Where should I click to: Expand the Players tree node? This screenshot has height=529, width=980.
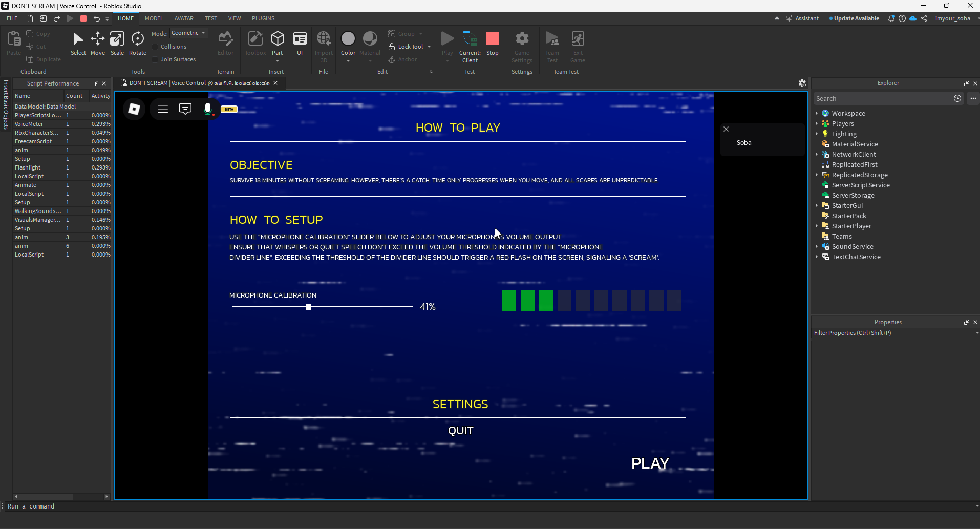click(x=817, y=123)
